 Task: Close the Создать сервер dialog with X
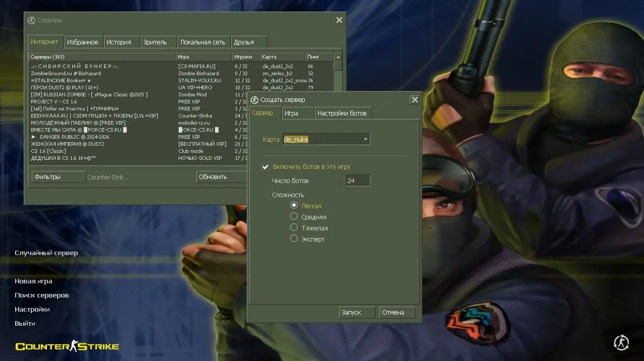pos(414,100)
